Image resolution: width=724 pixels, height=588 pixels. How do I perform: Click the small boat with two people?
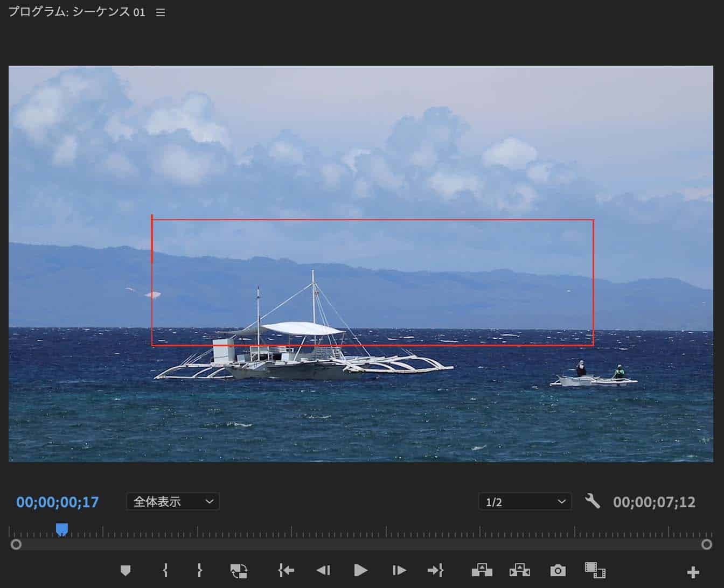pos(594,375)
